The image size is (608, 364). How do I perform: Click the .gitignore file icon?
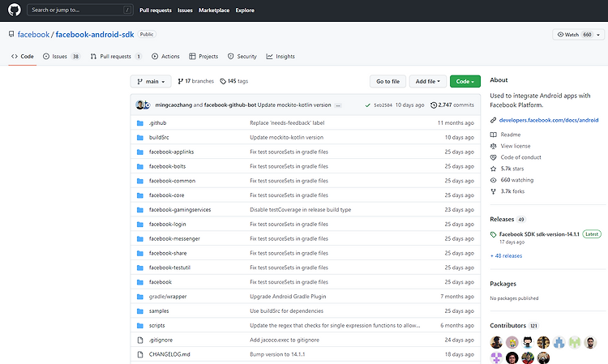pos(140,340)
